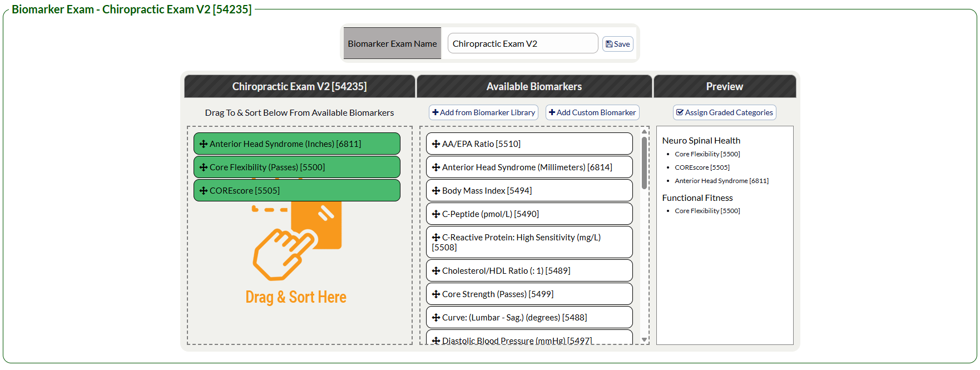Image resolution: width=980 pixels, height=370 pixels.
Task: Click the floppy disk icon in Save button
Action: (x=609, y=44)
